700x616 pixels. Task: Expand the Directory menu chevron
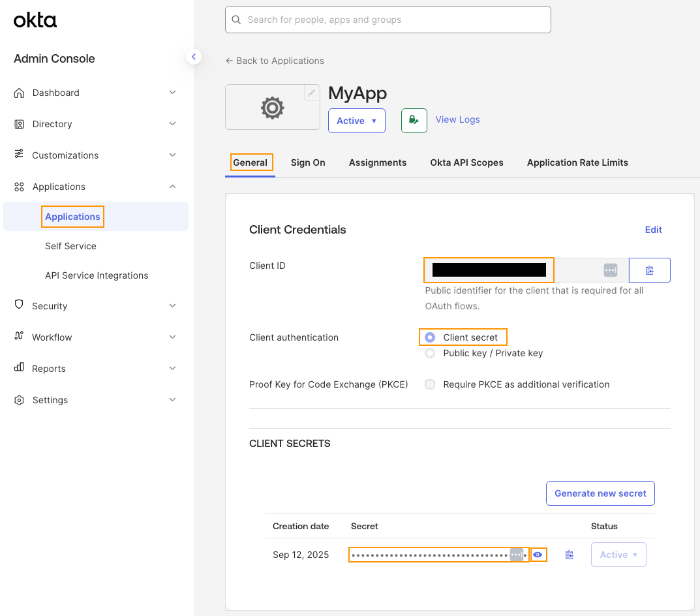tap(172, 124)
